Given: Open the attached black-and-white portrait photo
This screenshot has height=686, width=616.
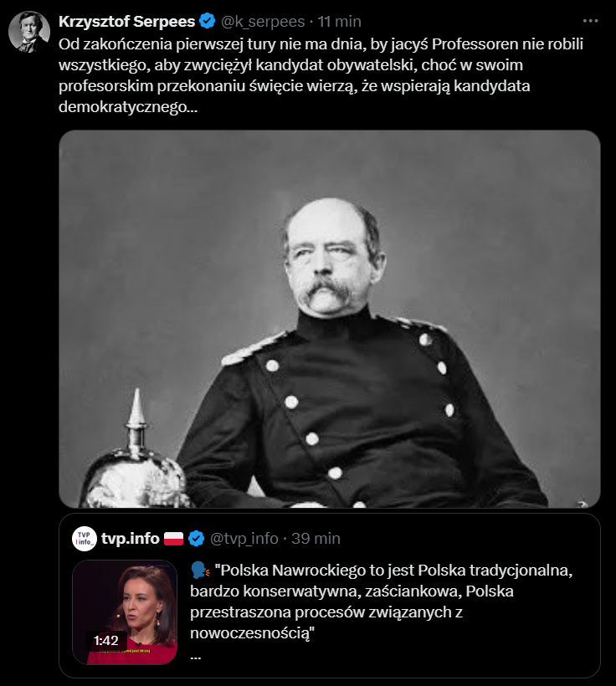Looking at the screenshot, I should tap(330, 319).
